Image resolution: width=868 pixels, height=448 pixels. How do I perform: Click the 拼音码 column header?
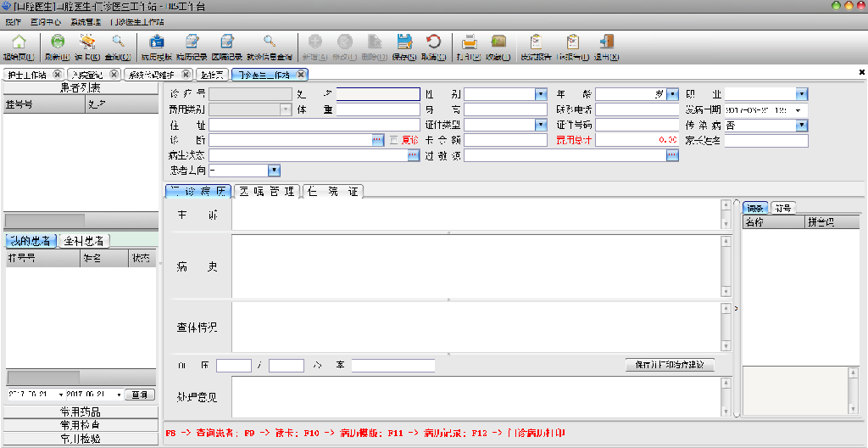pos(832,222)
